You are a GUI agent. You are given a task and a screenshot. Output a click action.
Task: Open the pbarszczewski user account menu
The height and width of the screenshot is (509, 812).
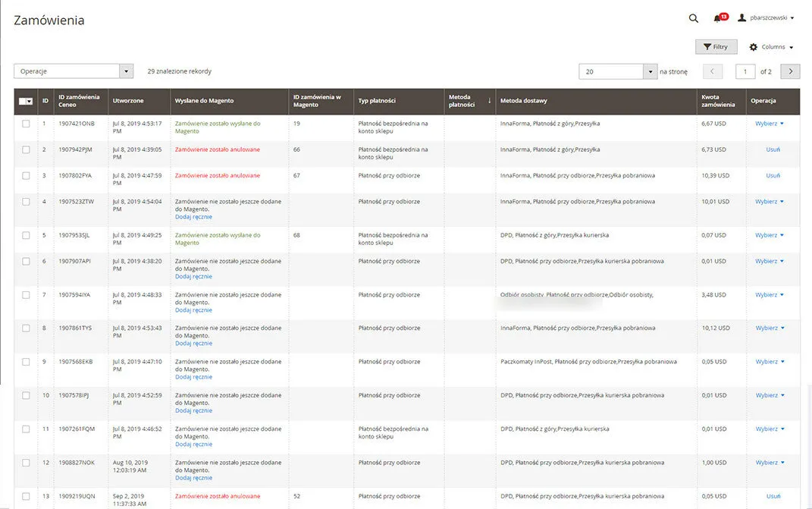(766, 17)
